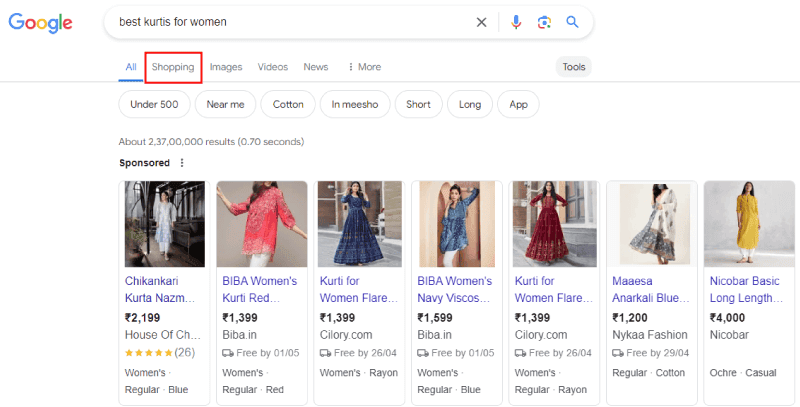Click the ₹1,200 price
Screen dimensions: 800x407
(630, 318)
